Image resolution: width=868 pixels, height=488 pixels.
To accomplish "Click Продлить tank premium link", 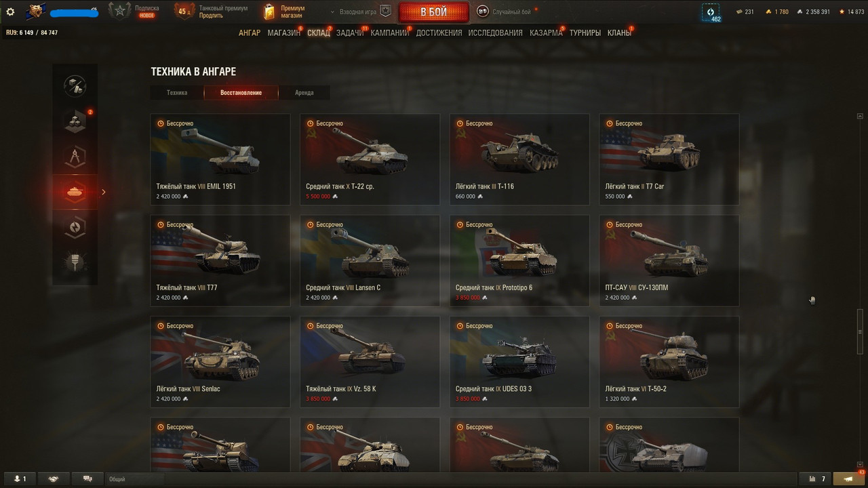I will (211, 16).
